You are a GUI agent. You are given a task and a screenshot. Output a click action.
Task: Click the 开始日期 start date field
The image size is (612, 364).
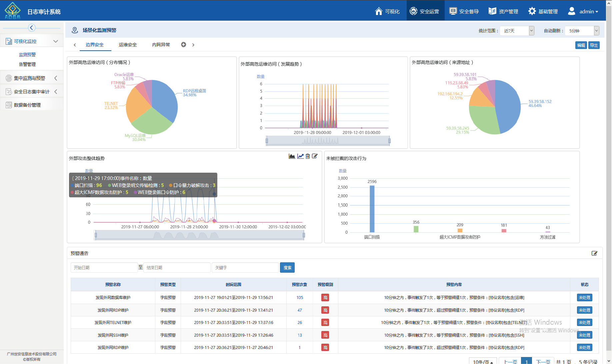tap(104, 268)
